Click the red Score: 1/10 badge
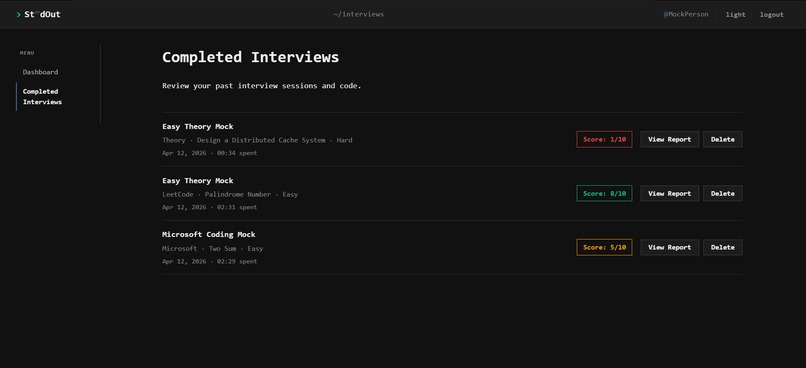Image resolution: width=806 pixels, height=368 pixels. (x=604, y=139)
